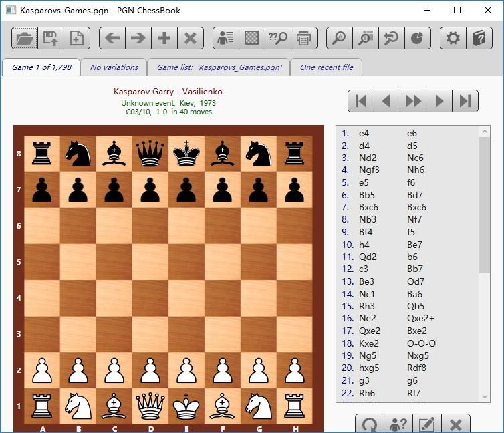This screenshot has height=433, width=504.
Task: Open the Game list 'Kasparovs_Games.pgn' tab
Action: [219, 67]
